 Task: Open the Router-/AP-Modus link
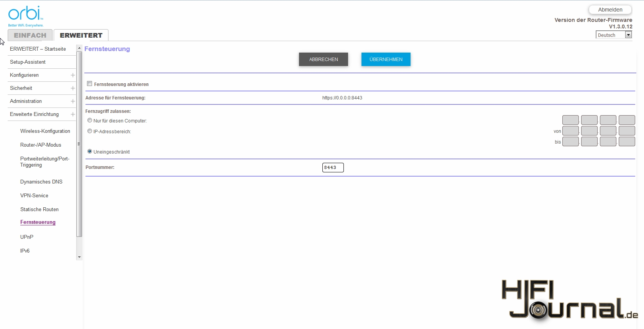tap(41, 145)
